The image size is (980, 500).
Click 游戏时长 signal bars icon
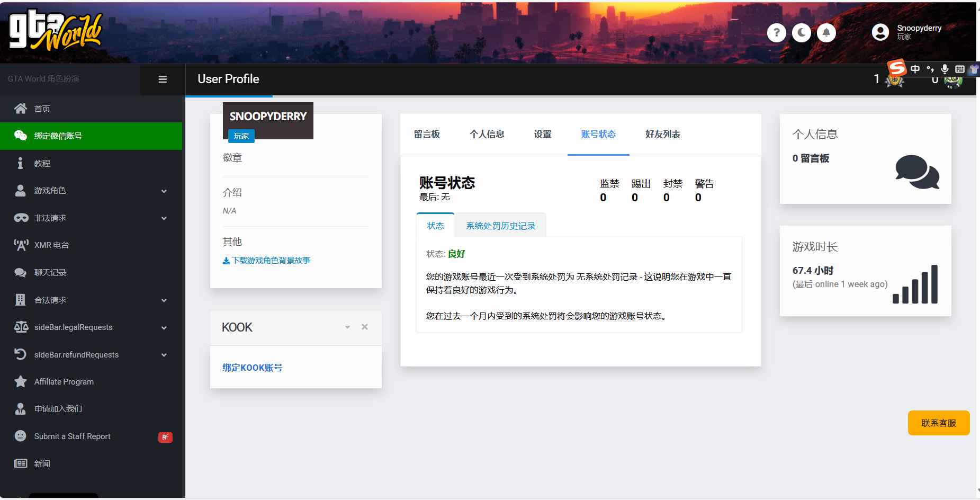[915, 284]
